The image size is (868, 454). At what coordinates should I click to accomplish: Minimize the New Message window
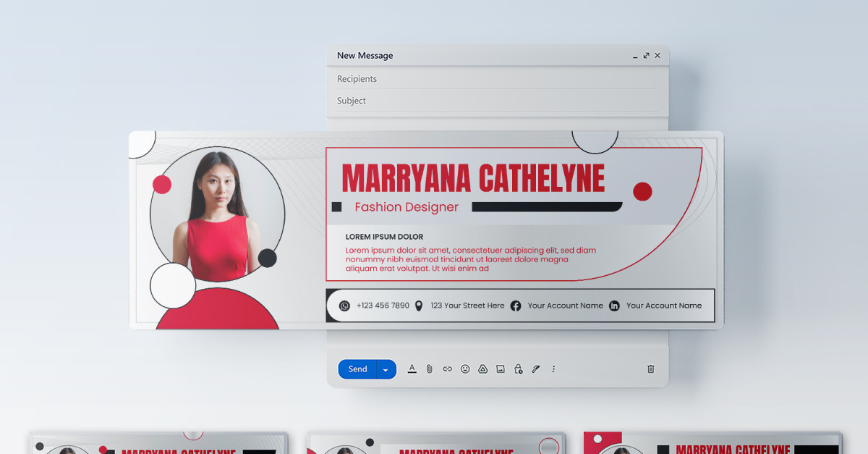[635, 56]
